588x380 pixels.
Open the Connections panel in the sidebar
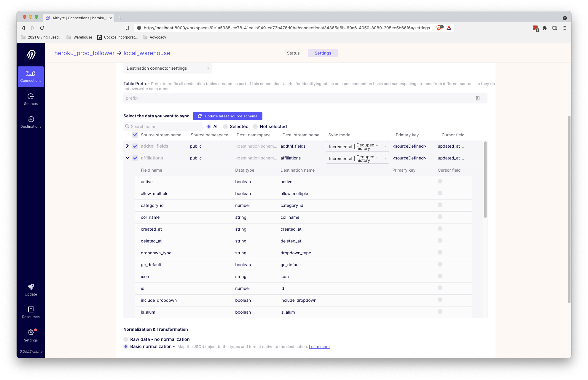31,76
